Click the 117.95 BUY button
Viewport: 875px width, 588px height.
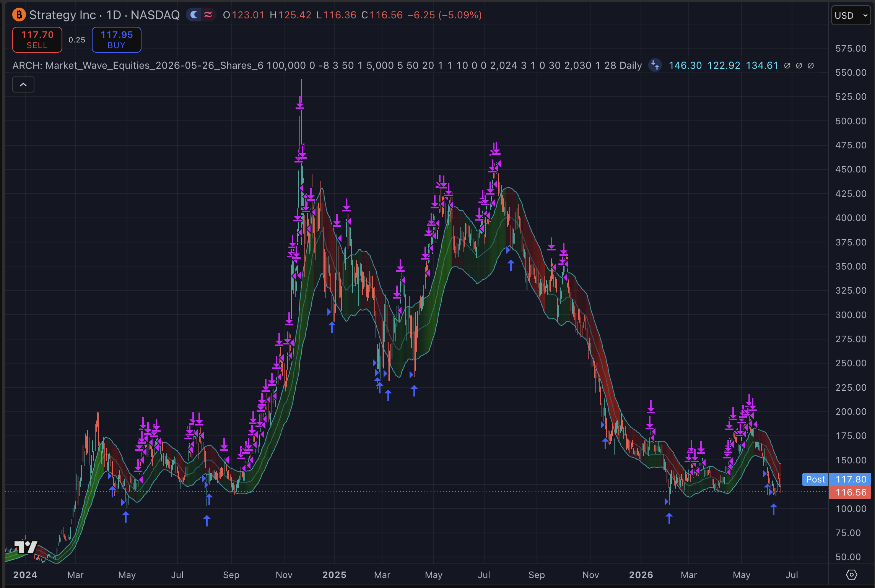coord(117,40)
